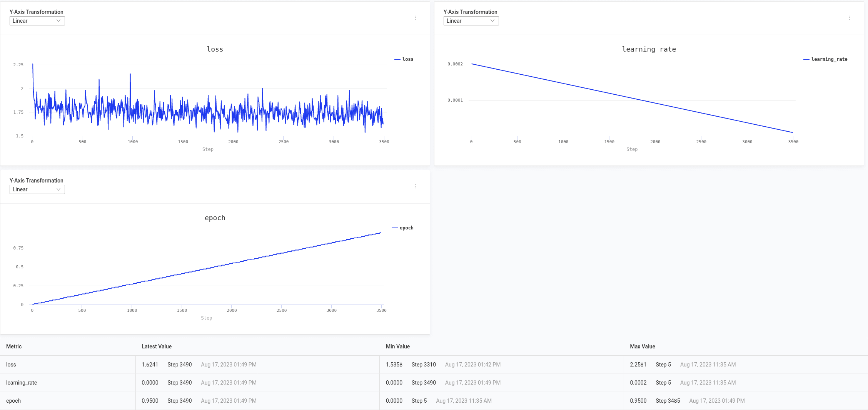Open Y-Axis Transformation dropdown for epoch chart
Screen dimensions: 868x410
pyautogui.click(x=37, y=189)
